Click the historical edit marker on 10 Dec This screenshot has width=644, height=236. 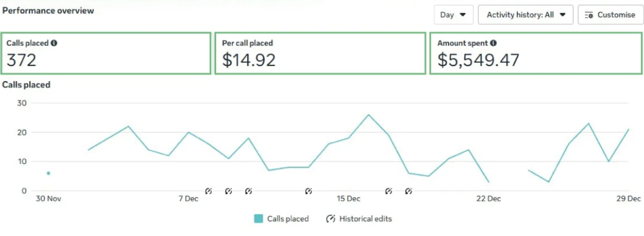click(x=249, y=191)
